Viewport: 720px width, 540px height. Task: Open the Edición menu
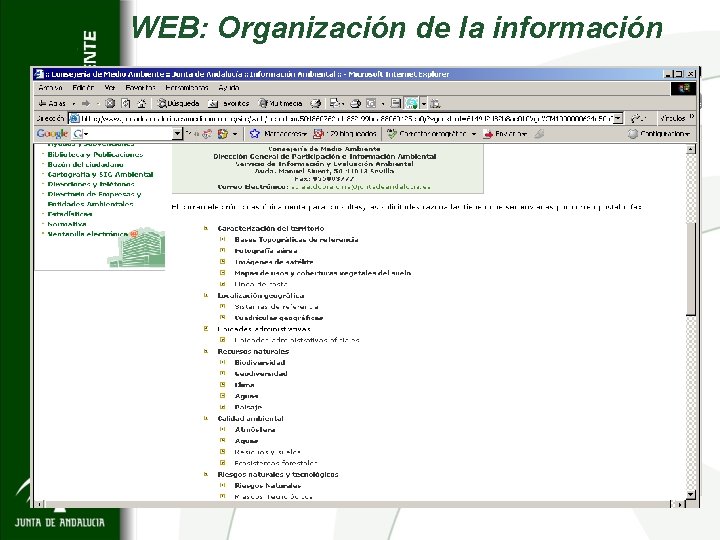pyautogui.click(x=83, y=88)
